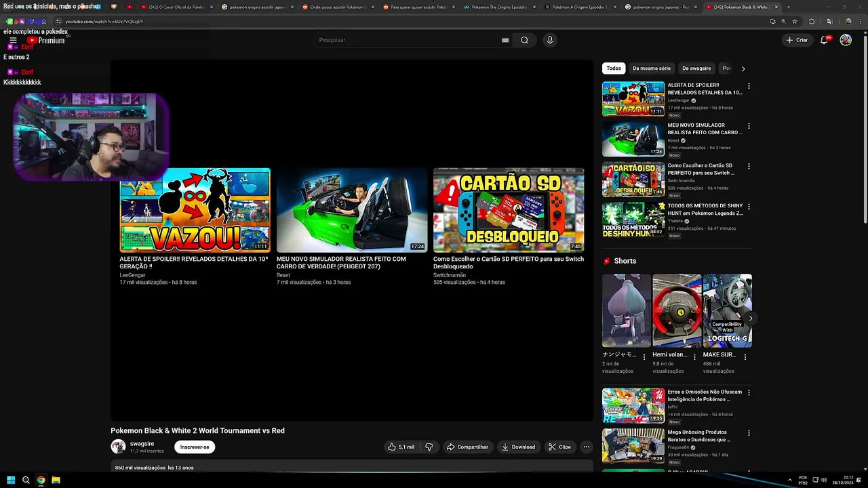Image resolution: width=868 pixels, height=488 pixels.
Task: Open more actions three-dot menu below video
Action: [x=587, y=447]
